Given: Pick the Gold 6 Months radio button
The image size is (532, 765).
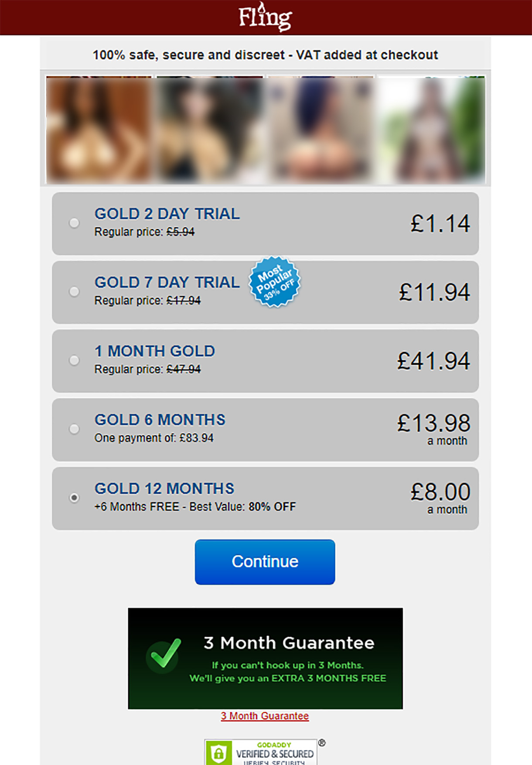Looking at the screenshot, I should (x=75, y=429).
